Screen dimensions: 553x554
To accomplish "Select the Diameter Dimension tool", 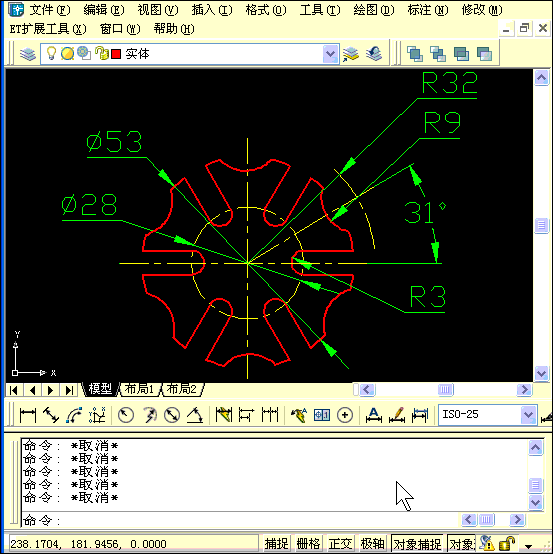I will click(x=172, y=415).
